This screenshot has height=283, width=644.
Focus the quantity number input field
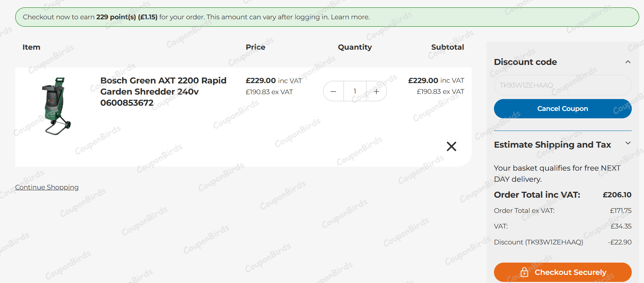(355, 91)
